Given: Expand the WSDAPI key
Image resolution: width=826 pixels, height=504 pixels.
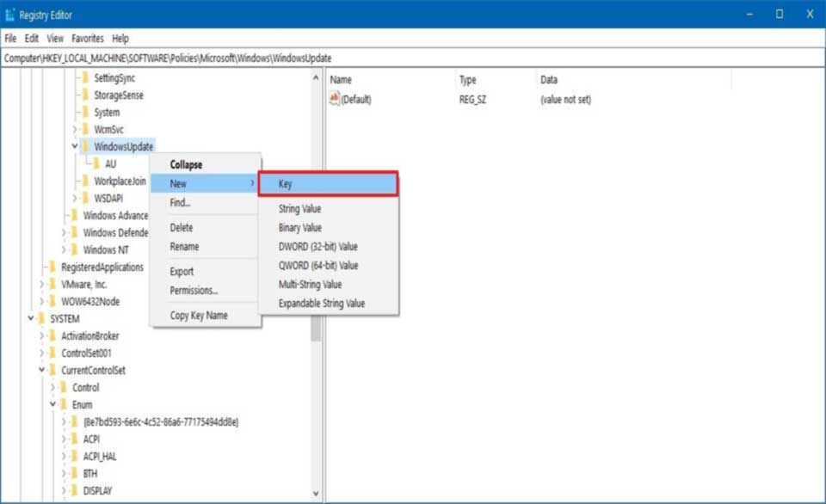Looking at the screenshot, I should click(x=74, y=198).
